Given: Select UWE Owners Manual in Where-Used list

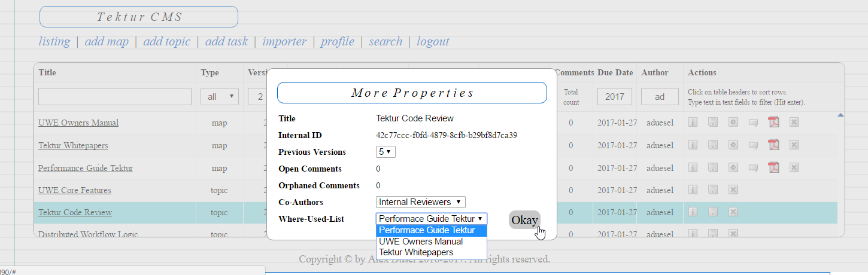Looking at the screenshot, I should pyautogui.click(x=421, y=242).
